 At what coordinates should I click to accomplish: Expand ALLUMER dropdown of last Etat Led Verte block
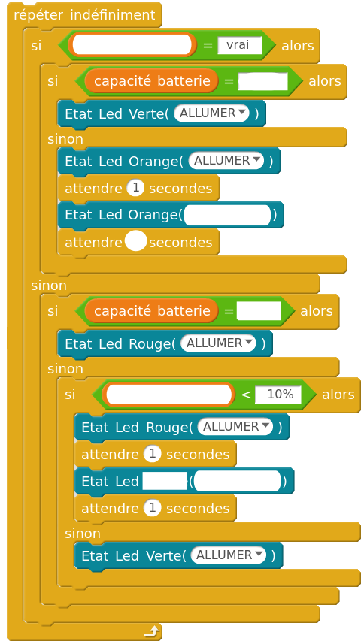click(229, 555)
